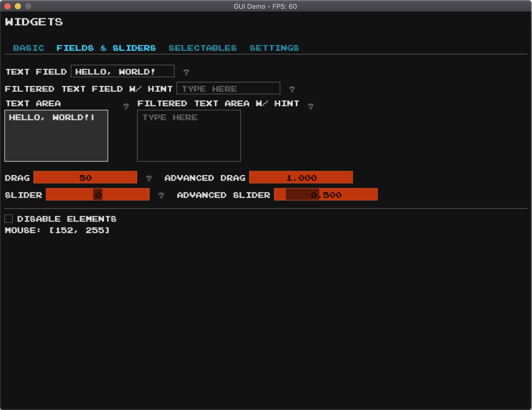Click question mark beside Text Area label
532x410 pixels.
pyautogui.click(x=126, y=106)
